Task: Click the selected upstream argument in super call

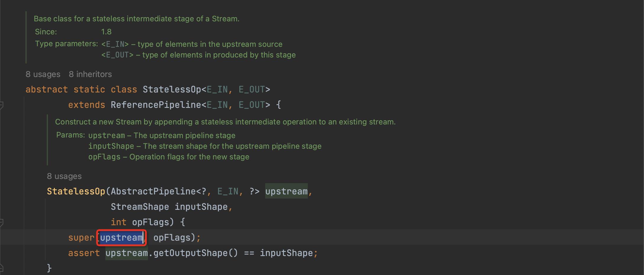Action: click(121, 238)
